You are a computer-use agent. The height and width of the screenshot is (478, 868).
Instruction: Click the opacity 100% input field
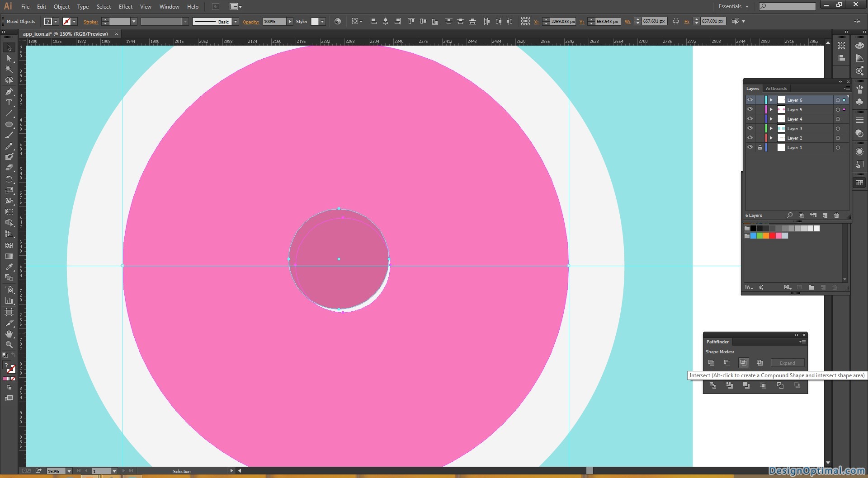point(274,21)
